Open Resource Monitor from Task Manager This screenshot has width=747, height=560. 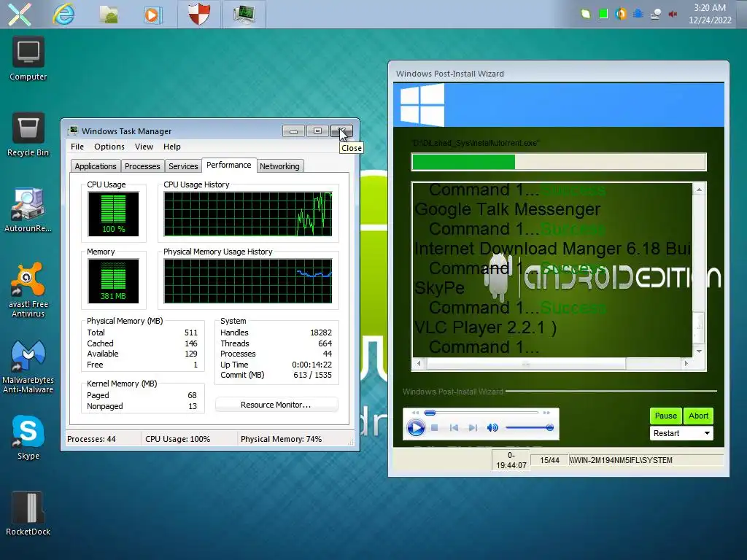pos(276,405)
